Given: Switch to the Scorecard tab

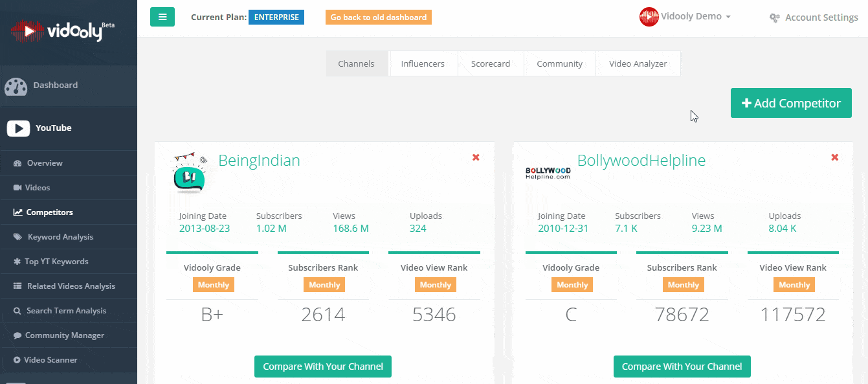Looking at the screenshot, I should pyautogui.click(x=491, y=63).
